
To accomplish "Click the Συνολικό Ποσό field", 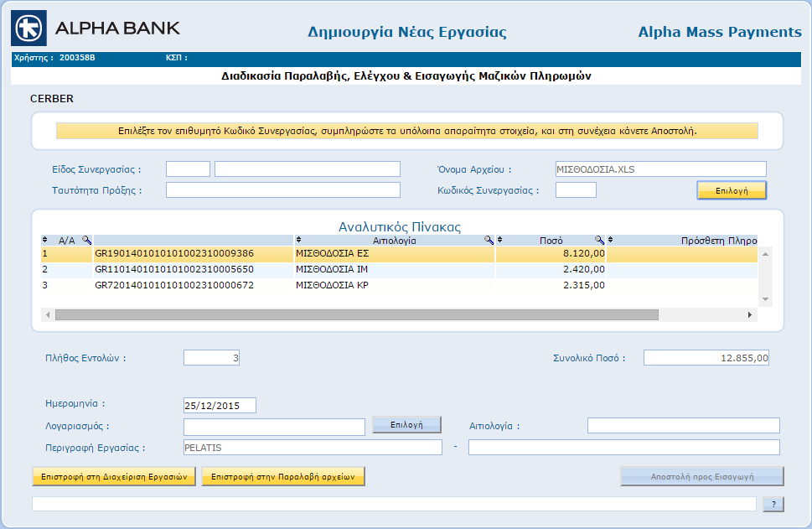I will click(x=706, y=357).
